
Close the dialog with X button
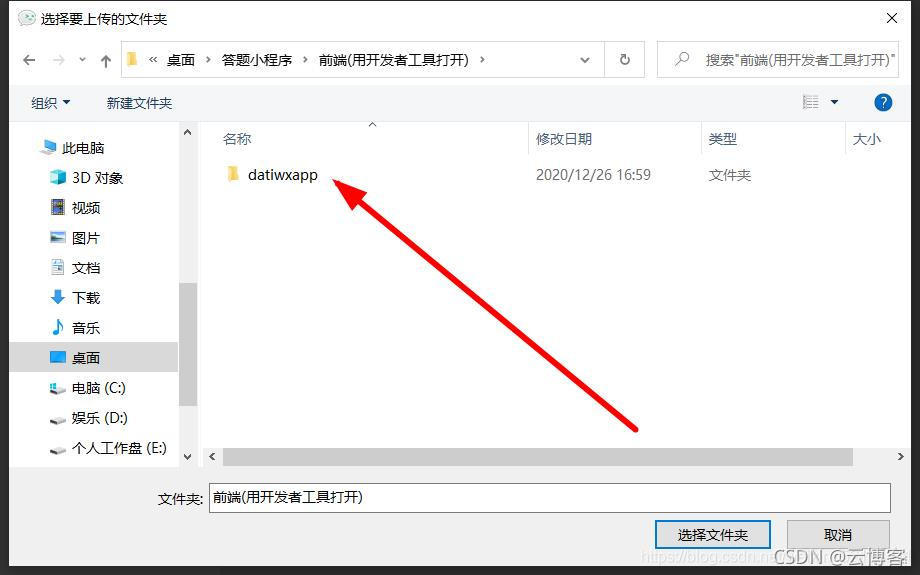tap(892, 19)
